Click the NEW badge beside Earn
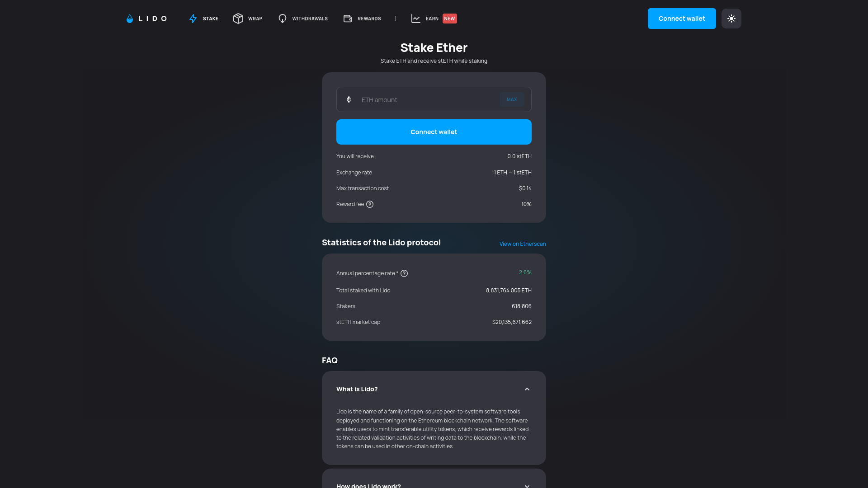Viewport: 868px width, 488px height. tap(449, 19)
